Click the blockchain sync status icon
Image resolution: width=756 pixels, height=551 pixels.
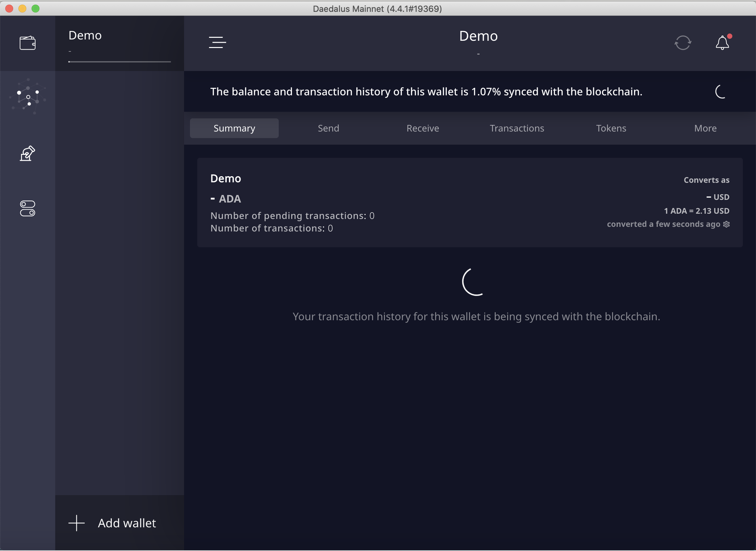click(683, 43)
